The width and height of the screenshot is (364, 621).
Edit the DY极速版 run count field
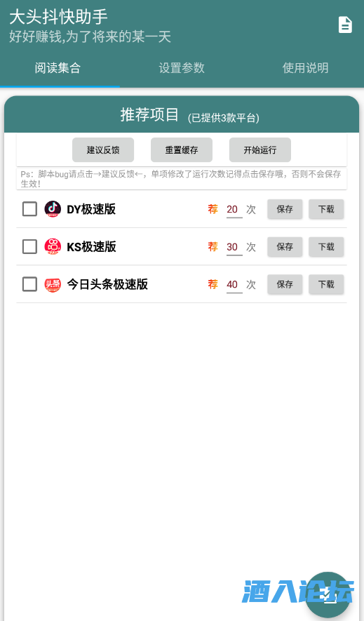tap(234, 209)
